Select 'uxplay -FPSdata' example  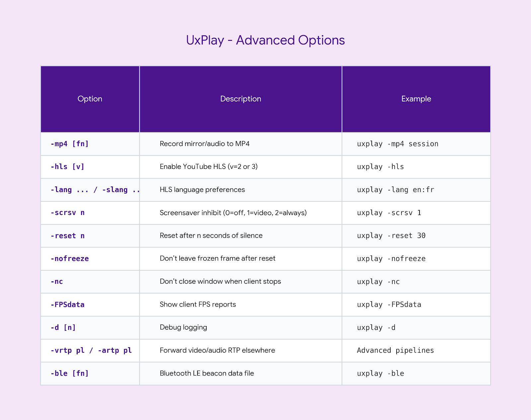pos(389,305)
